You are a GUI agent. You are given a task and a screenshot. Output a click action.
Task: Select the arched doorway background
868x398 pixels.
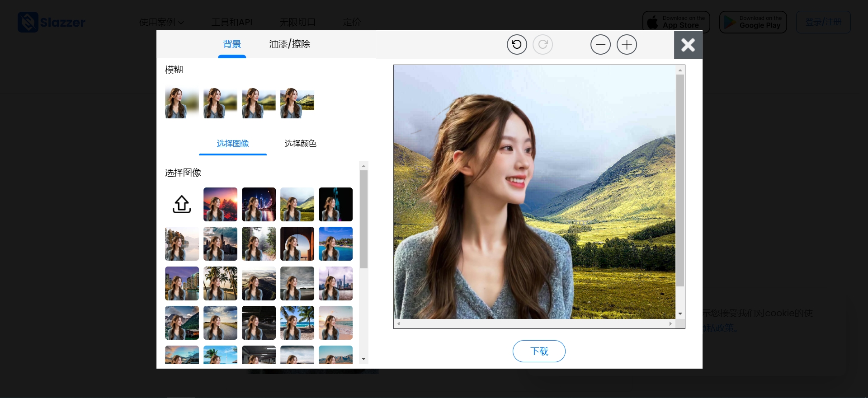(297, 243)
